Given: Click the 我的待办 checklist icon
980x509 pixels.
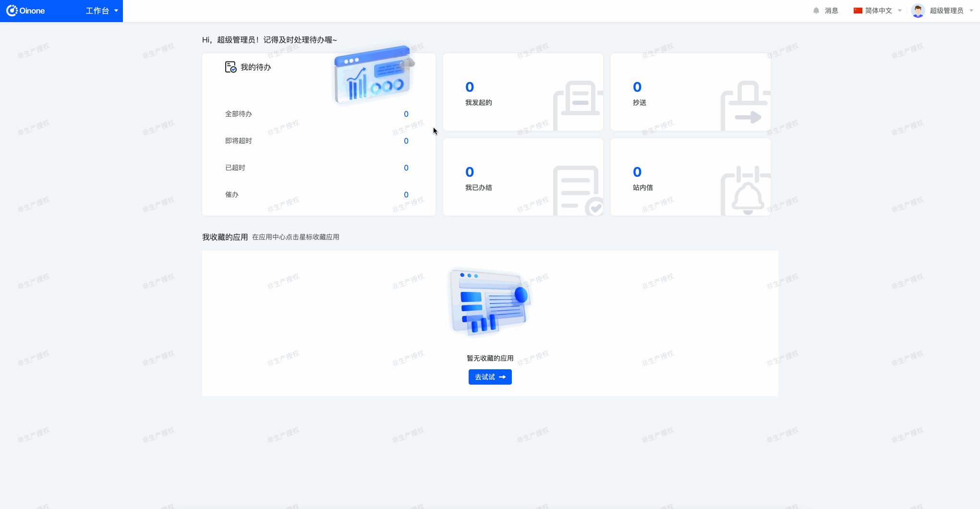Looking at the screenshot, I should pos(230,67).
